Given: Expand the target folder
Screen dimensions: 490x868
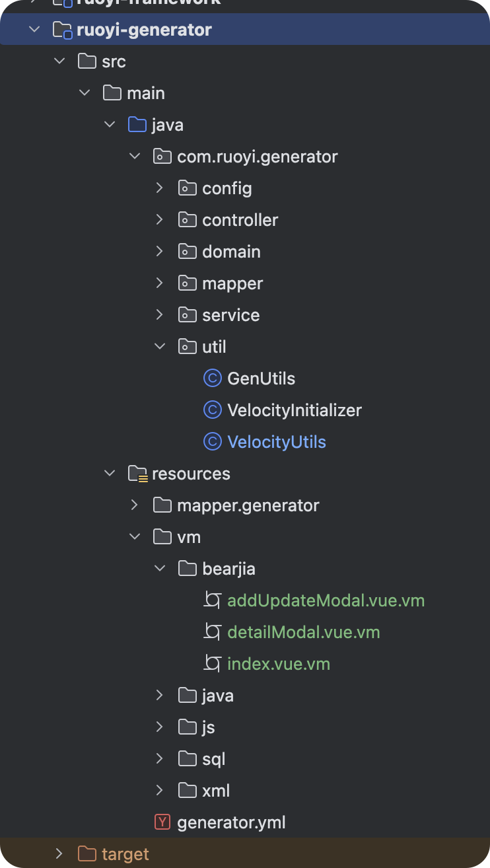Looking at the screenshot, I should [59, 854].
